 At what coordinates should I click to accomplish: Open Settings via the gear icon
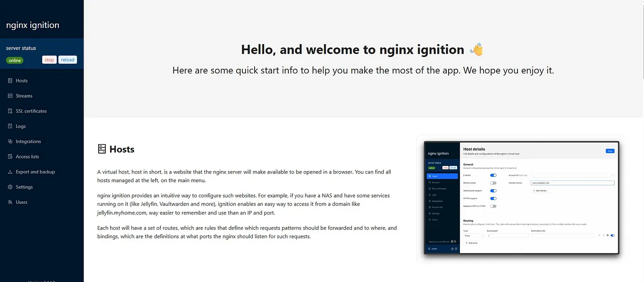click(9, 187)
